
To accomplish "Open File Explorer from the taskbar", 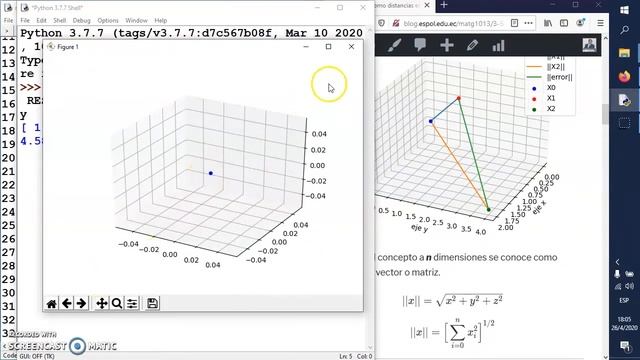I will click(x=624, y=53).
